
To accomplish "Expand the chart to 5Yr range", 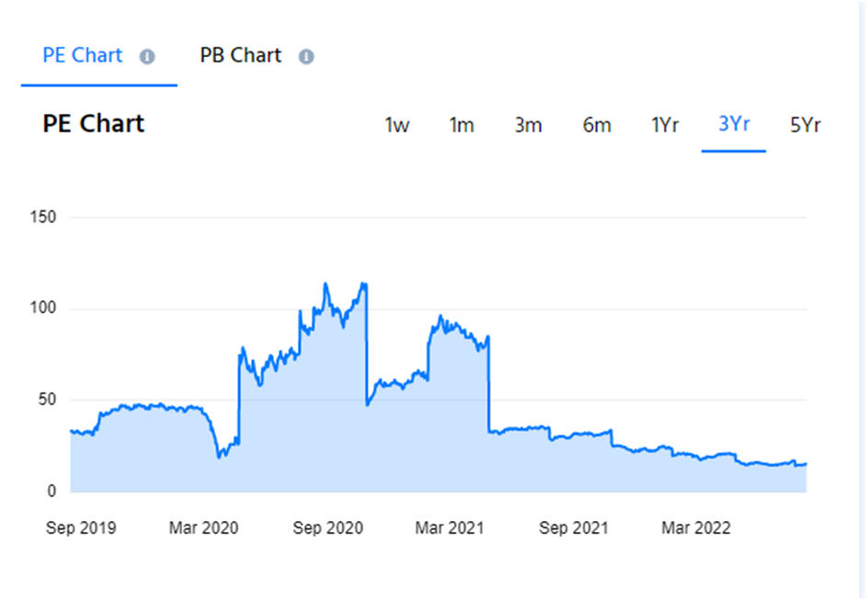I will pos(805,126).
